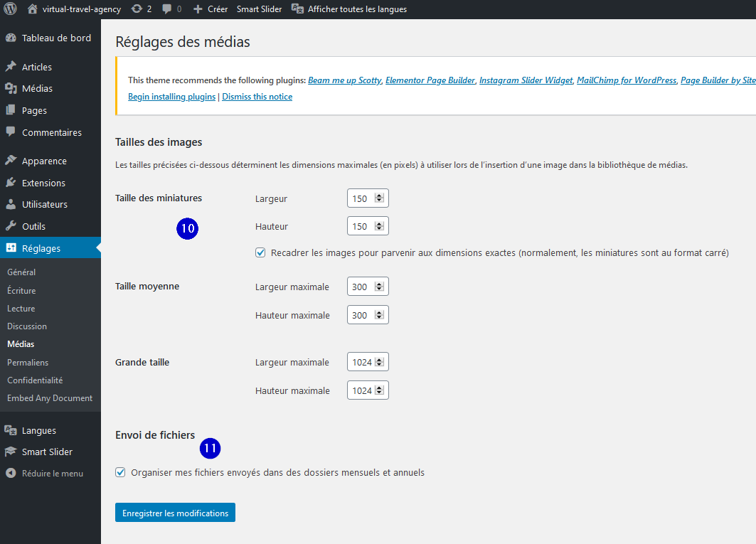
Task: Open the Elementor Page Builder link
Action: pyautogui.click(x=430, y=80)
